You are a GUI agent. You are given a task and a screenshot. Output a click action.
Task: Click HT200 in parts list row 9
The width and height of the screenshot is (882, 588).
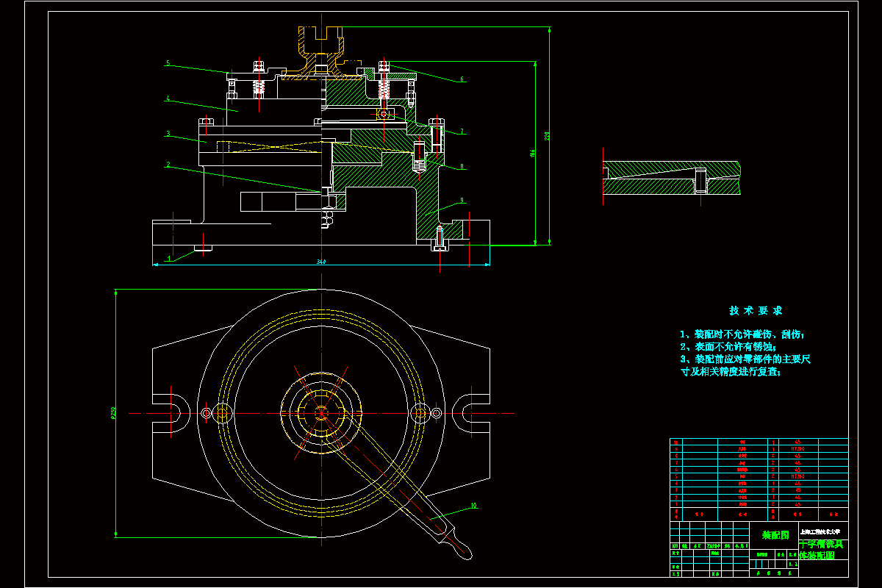click(797, 449)
